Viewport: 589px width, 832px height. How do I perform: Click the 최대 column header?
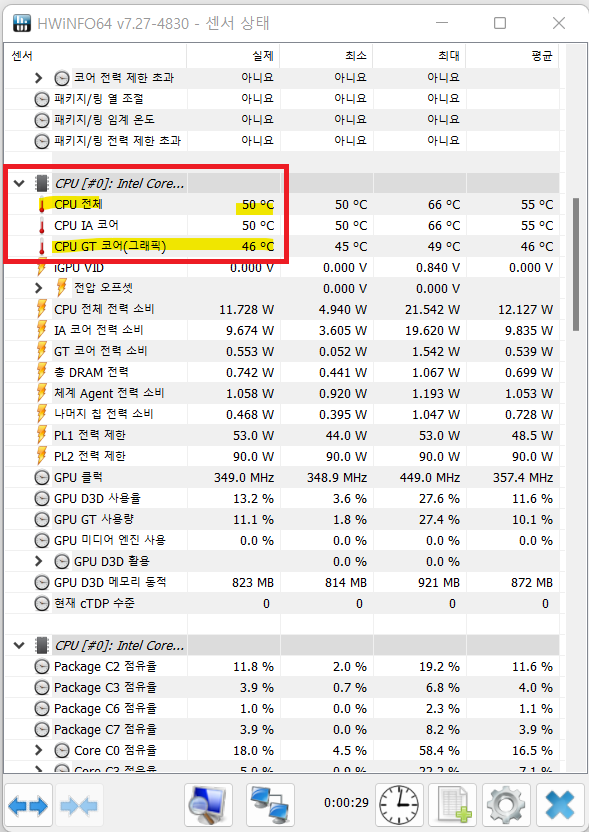[419, 55]
